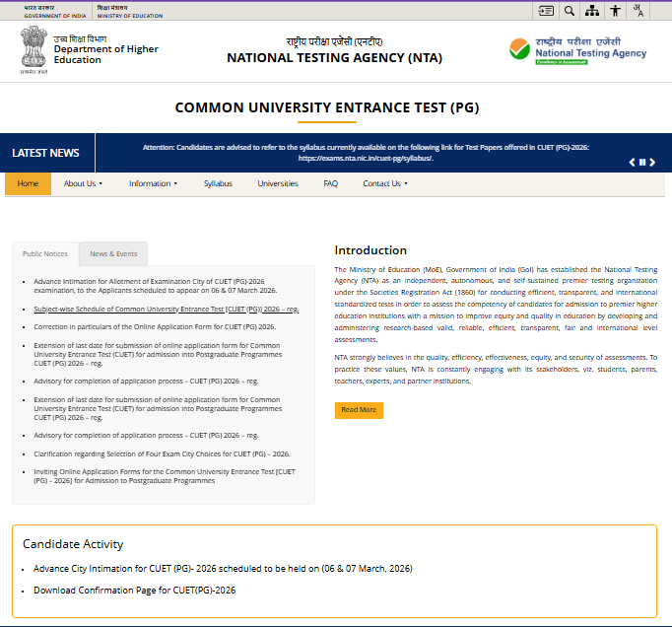
Task: Open Subject-wise Schedule of CUET (PG) notice
Action: [166, 309]
